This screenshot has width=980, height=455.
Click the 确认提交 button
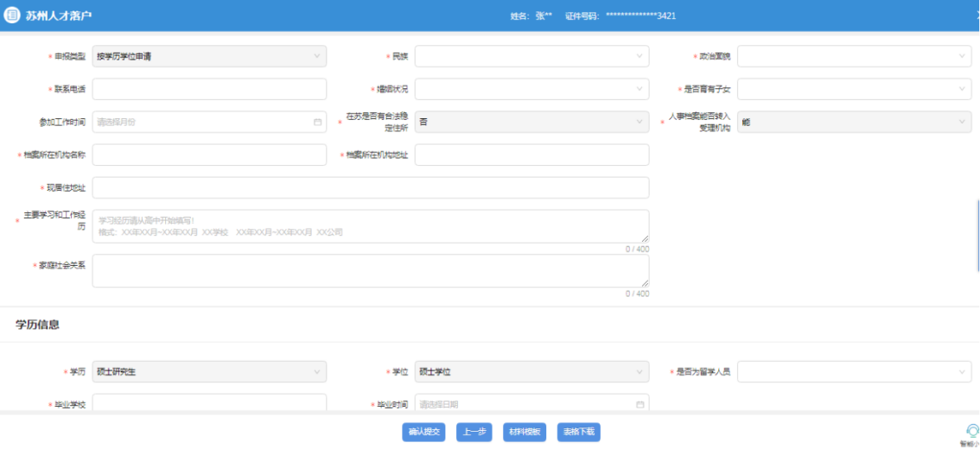pyautogui.click(x=424, y=433)
